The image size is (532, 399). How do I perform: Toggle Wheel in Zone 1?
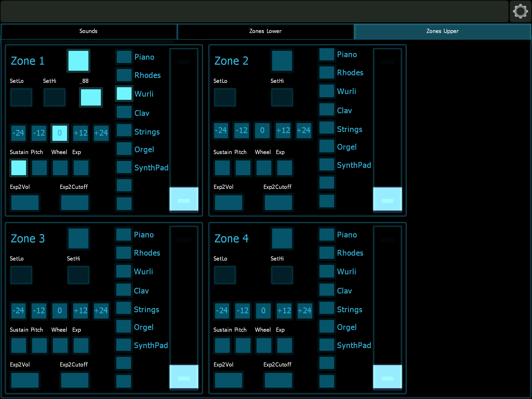click(60, 168)
